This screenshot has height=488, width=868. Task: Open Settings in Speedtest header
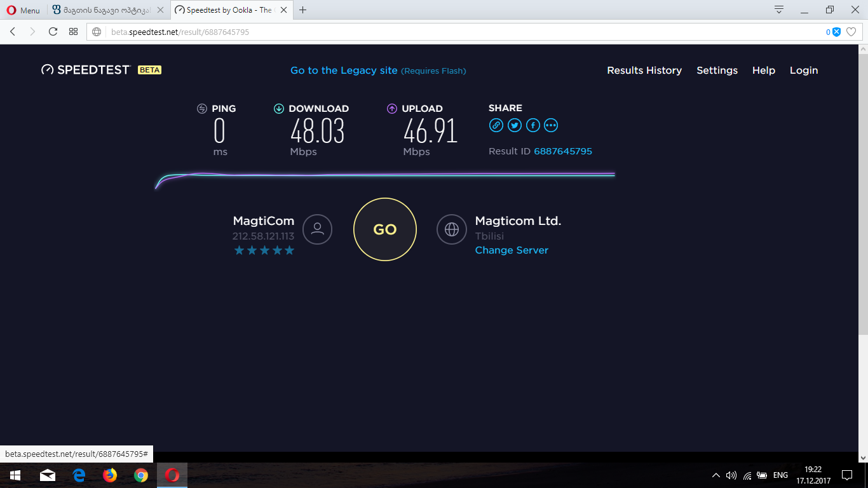(x=717, y=71)
